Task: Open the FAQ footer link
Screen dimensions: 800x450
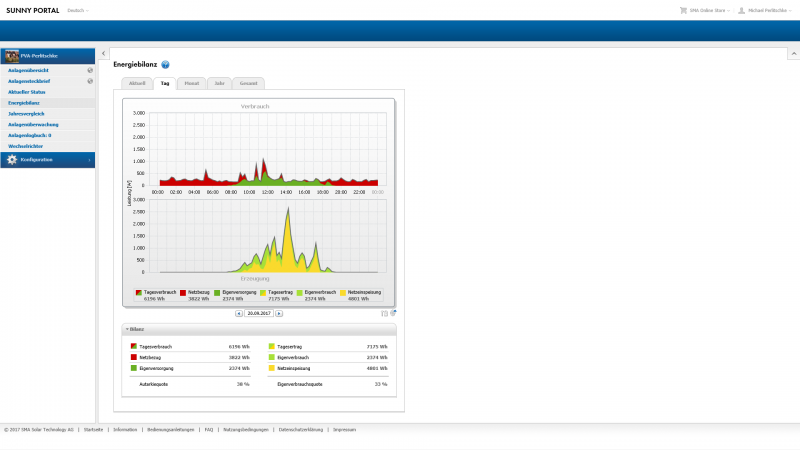Action: click(209, 430)
